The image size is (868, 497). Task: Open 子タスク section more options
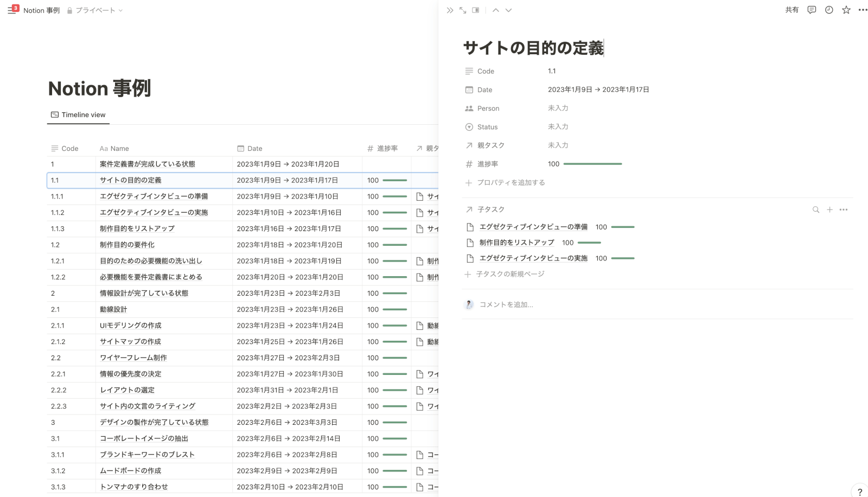pos(844,209)
